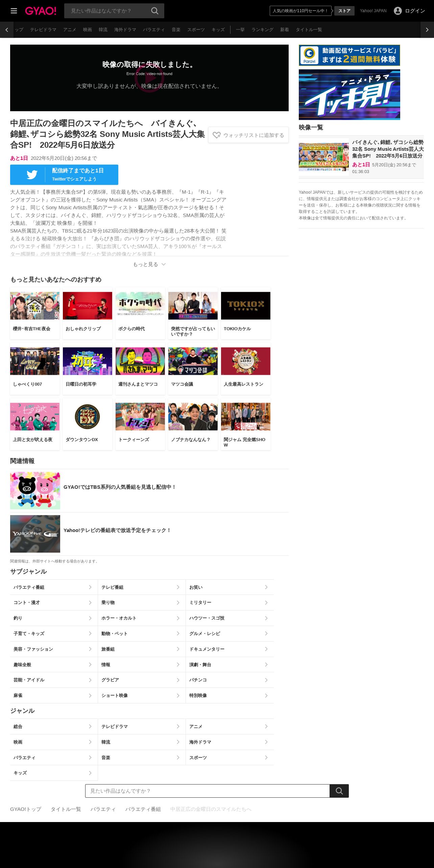Open the 関ジャム 完全燃SHOW thumbnail

point(246,416)
